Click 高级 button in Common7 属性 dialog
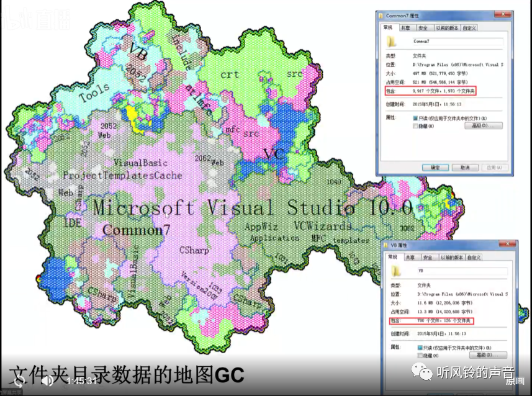 click(x=484, y=125)
